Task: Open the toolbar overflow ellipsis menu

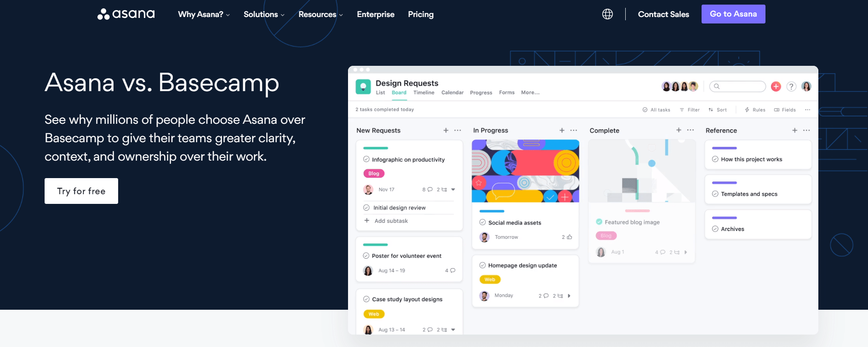Action: point(807,110)
